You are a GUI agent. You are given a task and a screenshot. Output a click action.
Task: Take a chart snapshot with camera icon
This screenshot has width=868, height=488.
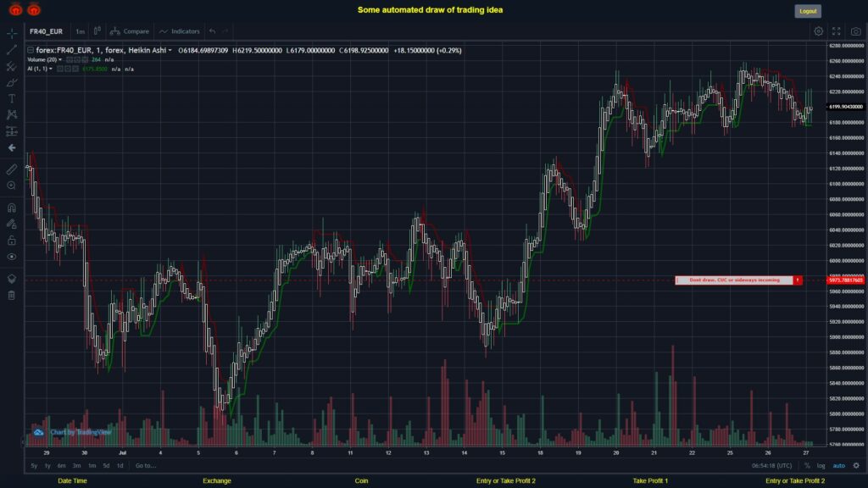coord(856,31)
